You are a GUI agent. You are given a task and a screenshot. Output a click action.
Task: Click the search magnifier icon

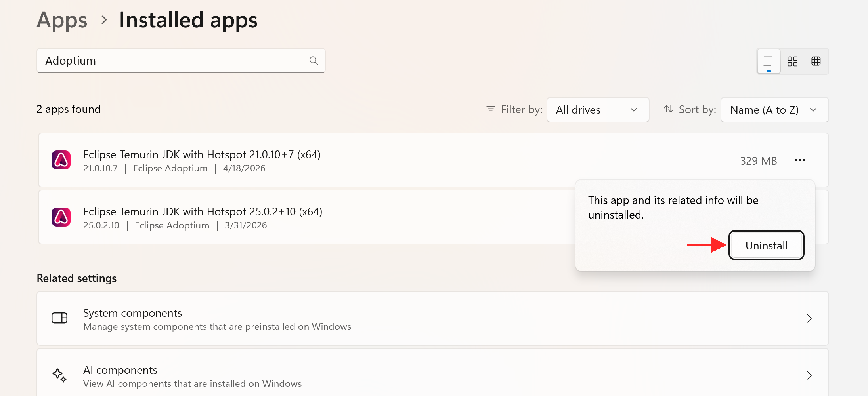coord(314,61)
